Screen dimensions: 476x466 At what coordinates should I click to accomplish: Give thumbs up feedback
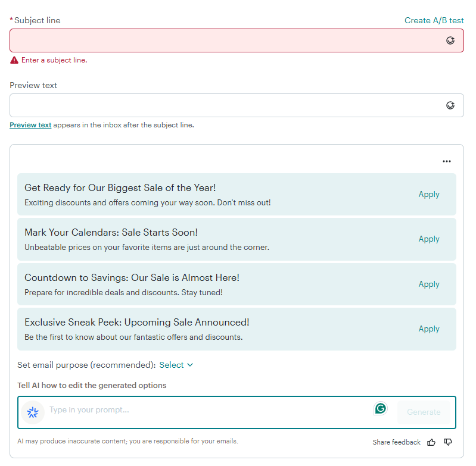pyautogui.click(x=431, y=442)
